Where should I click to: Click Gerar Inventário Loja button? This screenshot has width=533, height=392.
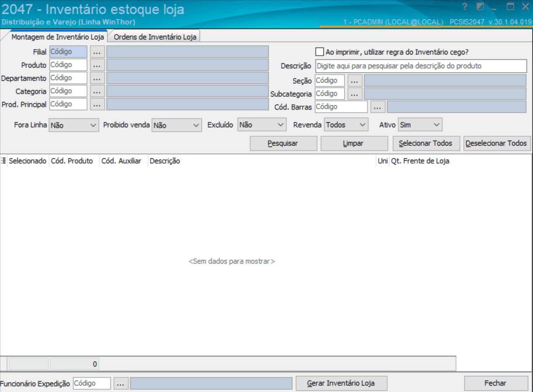coord(341,383)
